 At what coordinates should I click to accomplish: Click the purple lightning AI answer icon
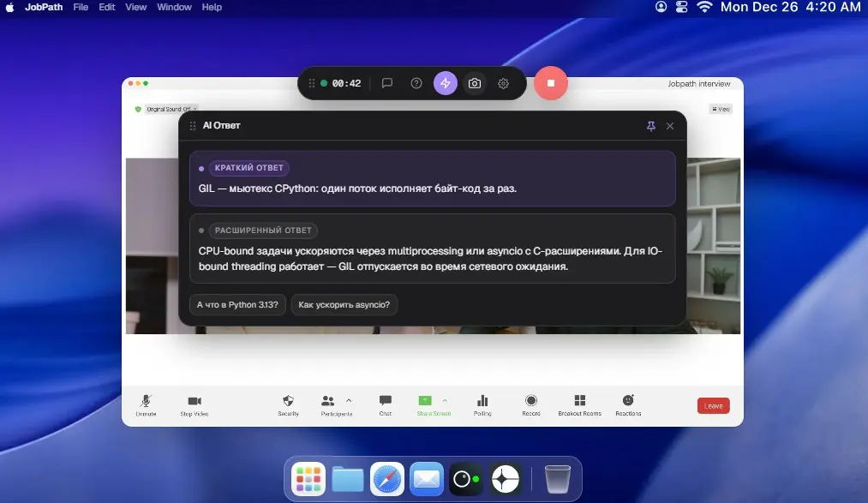coord(445,83)
